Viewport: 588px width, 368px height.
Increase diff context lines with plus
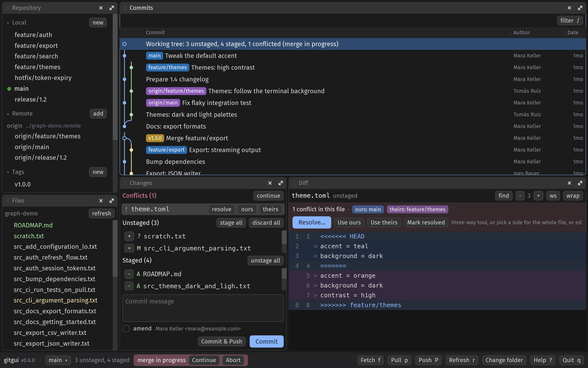[x=538, y=196]
